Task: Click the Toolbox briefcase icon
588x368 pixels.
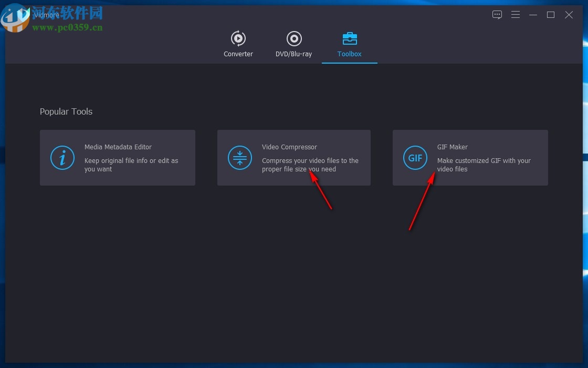Action: point(350,38)
